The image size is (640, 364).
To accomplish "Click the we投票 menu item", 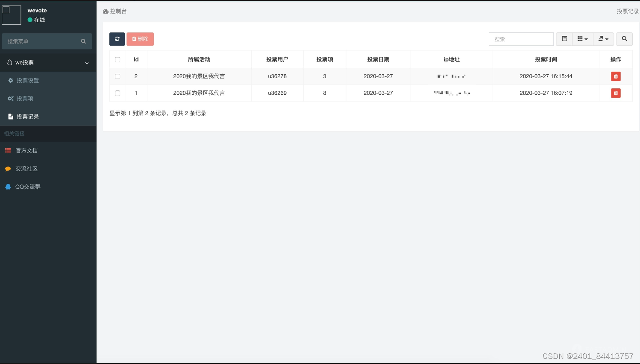I will pyautogui.click(x=48, y=62).
